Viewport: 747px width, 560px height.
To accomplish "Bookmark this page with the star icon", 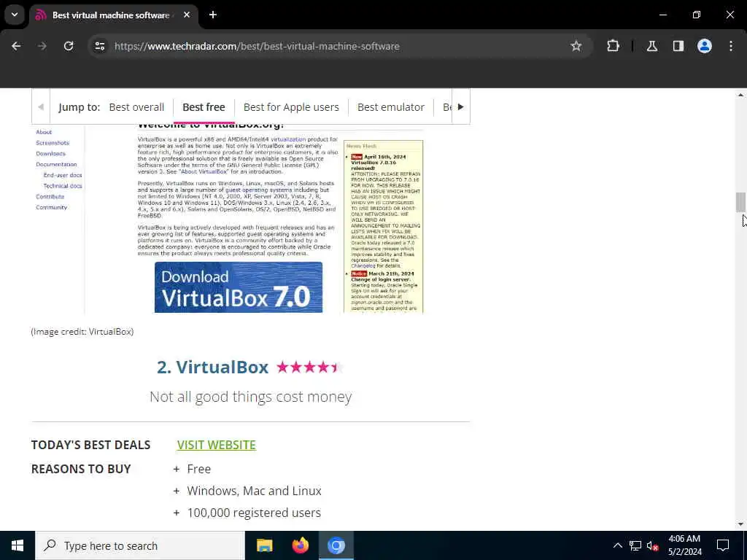I will [x=576, y=46].
